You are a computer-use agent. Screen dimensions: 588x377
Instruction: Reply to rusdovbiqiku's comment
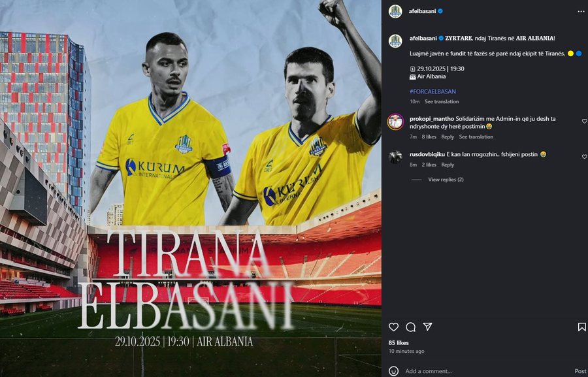(x=448, y=165)
